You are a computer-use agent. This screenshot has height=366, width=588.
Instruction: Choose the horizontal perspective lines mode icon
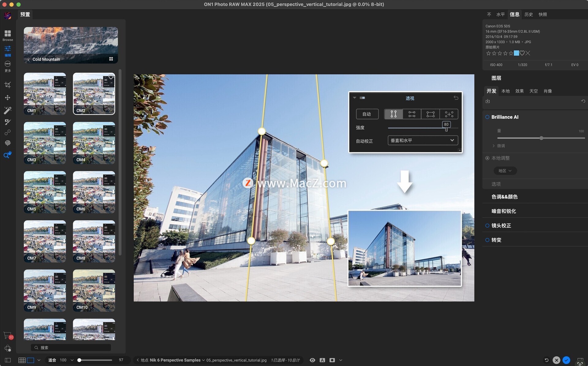[412, 114]
